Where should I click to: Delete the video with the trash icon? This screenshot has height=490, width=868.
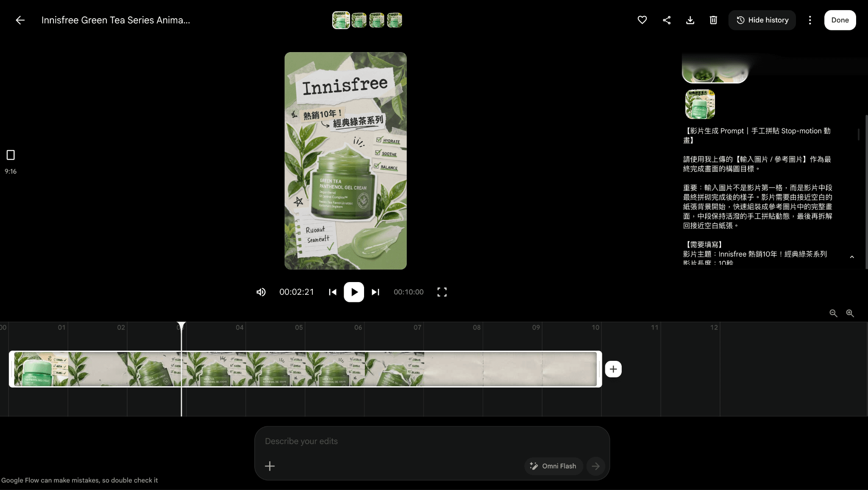[x=713, y=20]
